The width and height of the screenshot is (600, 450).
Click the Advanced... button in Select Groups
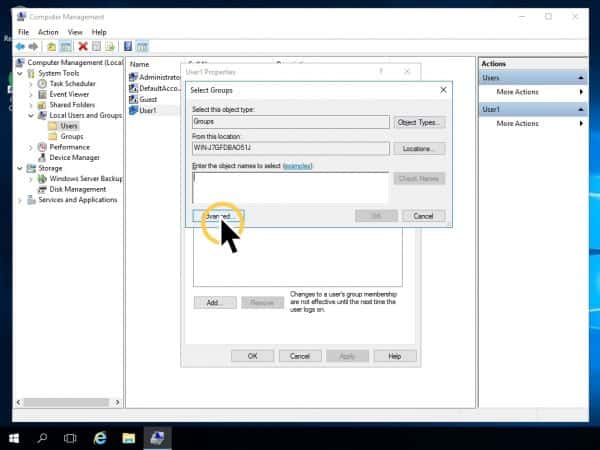pos(217,216)
